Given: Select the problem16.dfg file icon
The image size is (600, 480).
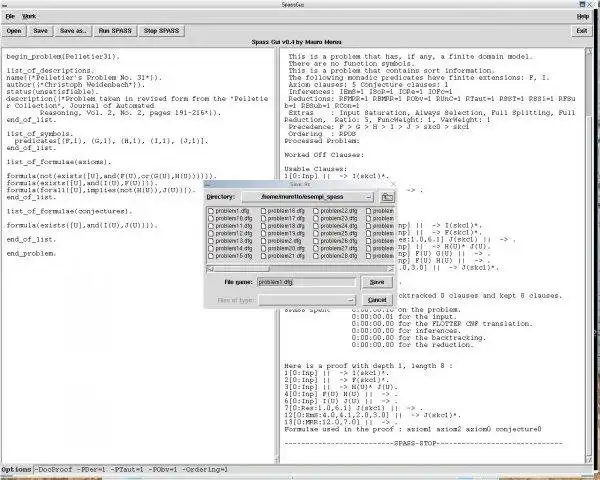Looking at the screenshot, I should 263,211.
